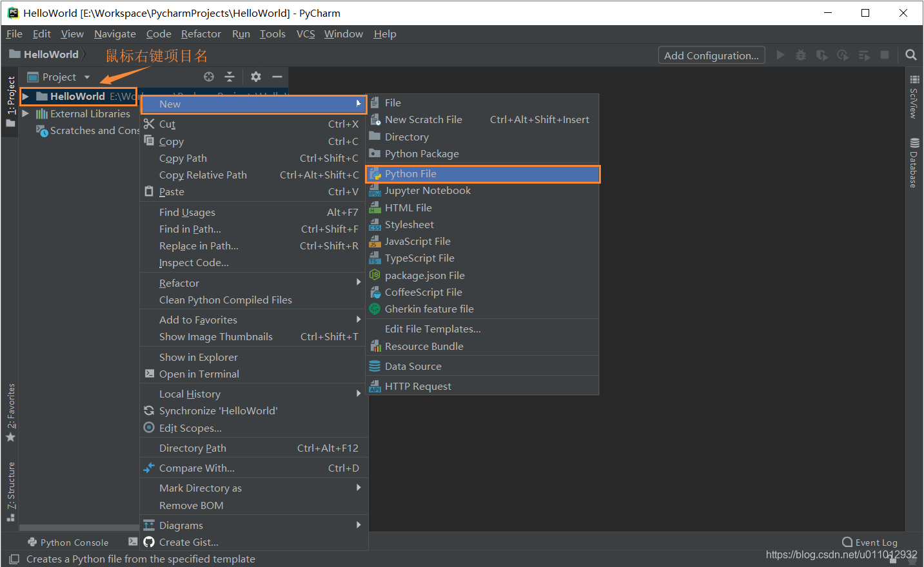Expand the HelloWorld project tree node

click(x=26, y=96)
